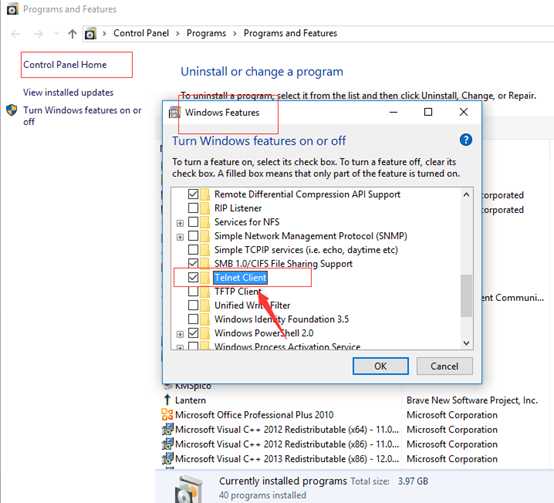Click the shield icon beside Turn Windows features
This screenshot has height=503, width=554.
pyautogui.click(x=12, y=110)
